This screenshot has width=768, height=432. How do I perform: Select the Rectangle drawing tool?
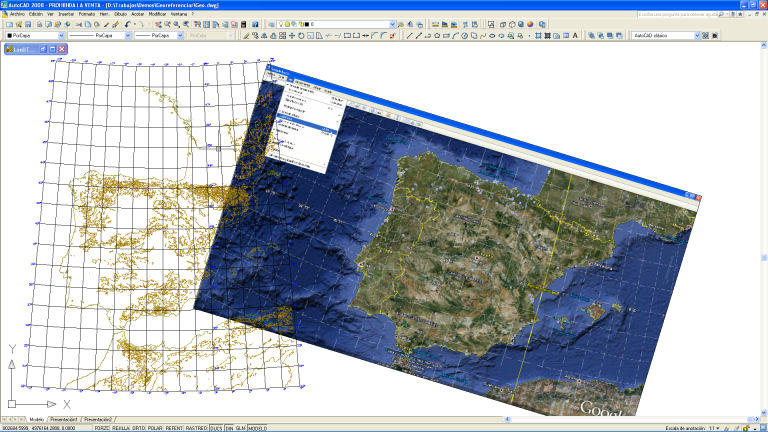pyautogui.click(x=446, y=35)
